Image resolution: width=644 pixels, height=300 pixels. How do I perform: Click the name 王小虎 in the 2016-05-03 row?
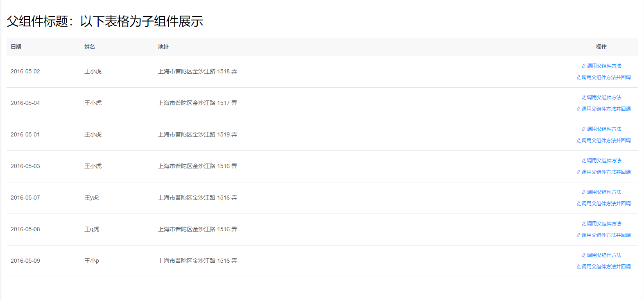(93, 166)
